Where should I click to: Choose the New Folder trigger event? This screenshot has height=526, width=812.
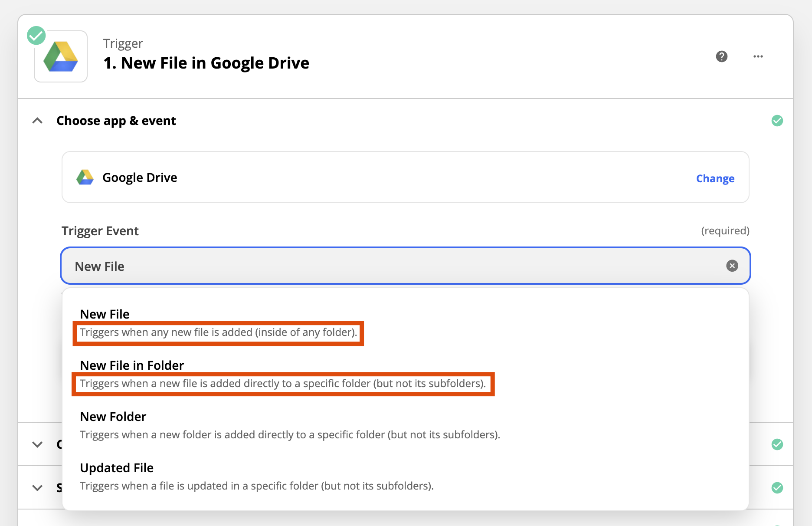point(406,425)
